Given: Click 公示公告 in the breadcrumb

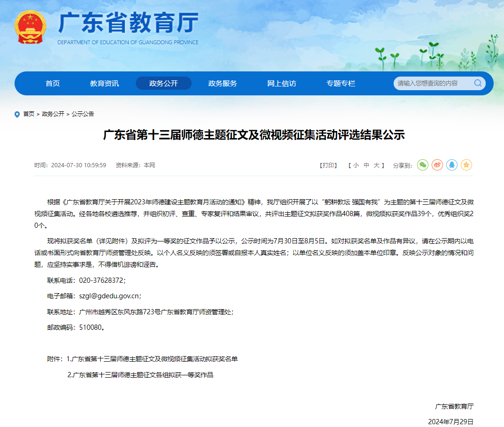Looking at the screenshot, I should click(83, 114).
